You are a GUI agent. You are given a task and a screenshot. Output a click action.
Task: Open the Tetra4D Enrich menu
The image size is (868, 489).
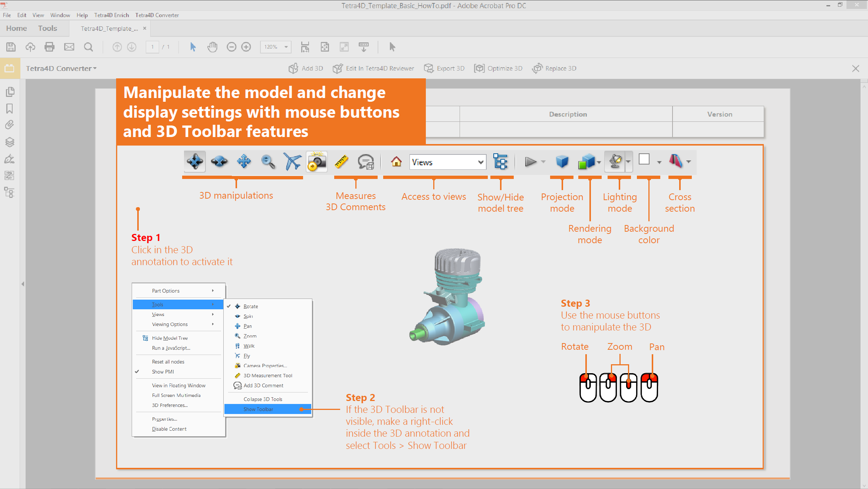tap(112, 15)
